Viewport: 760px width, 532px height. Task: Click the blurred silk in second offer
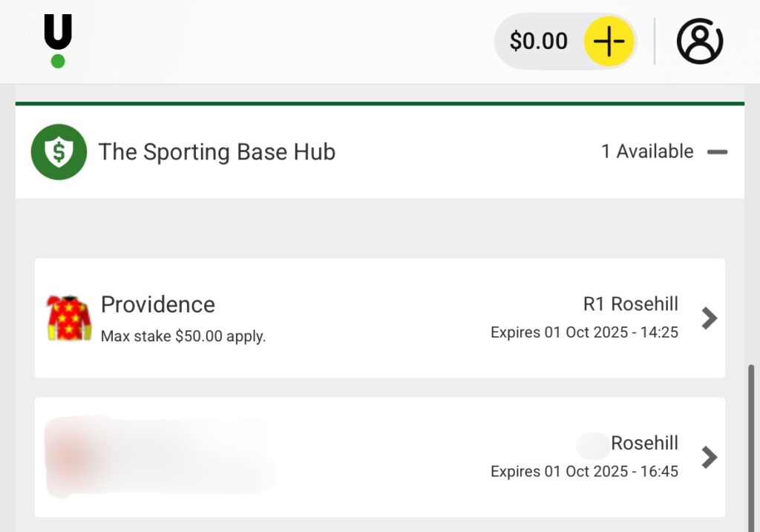[x=68, y=453]
